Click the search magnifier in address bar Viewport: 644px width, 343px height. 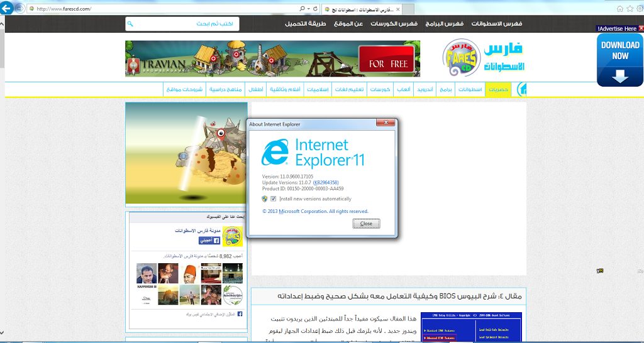[x=302, y=8]
